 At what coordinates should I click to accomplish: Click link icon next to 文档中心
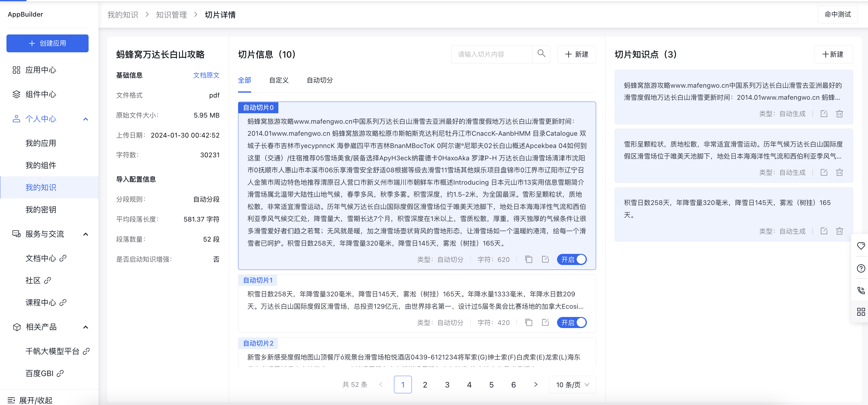[x=63, y=258]
